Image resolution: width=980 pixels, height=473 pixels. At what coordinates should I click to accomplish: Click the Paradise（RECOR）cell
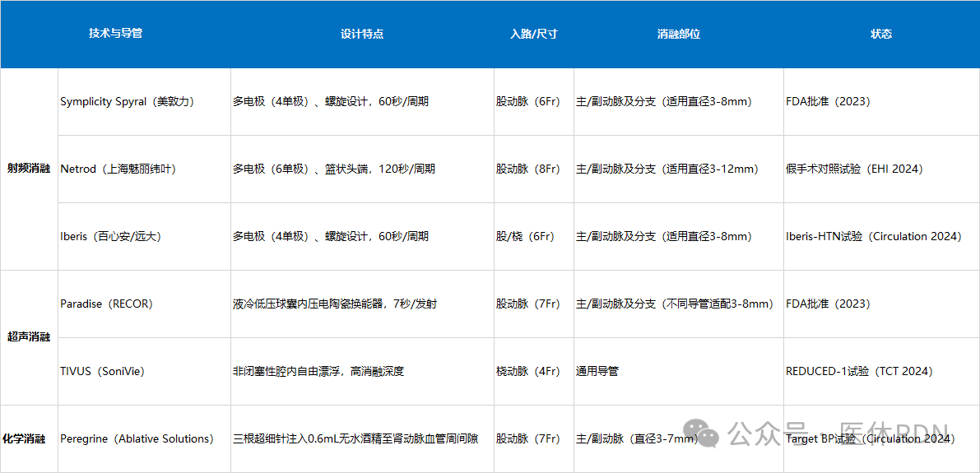(x=144, y=304)
